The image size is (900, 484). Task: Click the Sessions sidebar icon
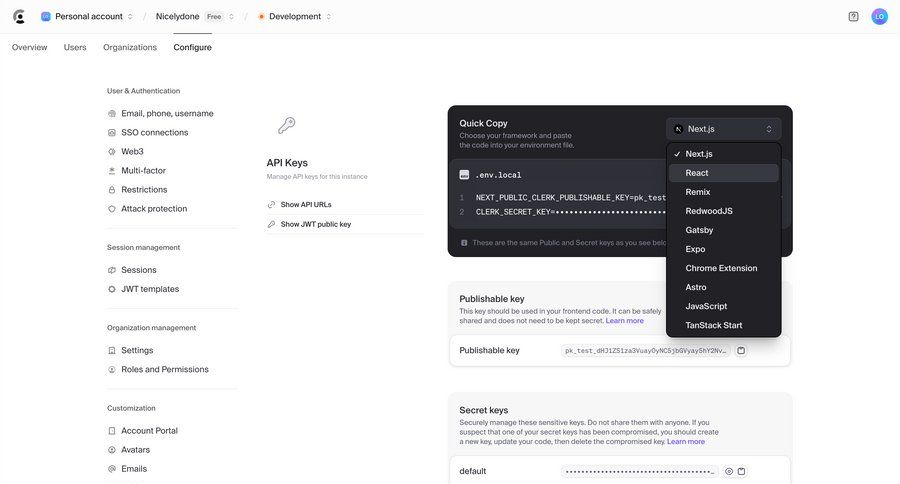click(112, 270)
